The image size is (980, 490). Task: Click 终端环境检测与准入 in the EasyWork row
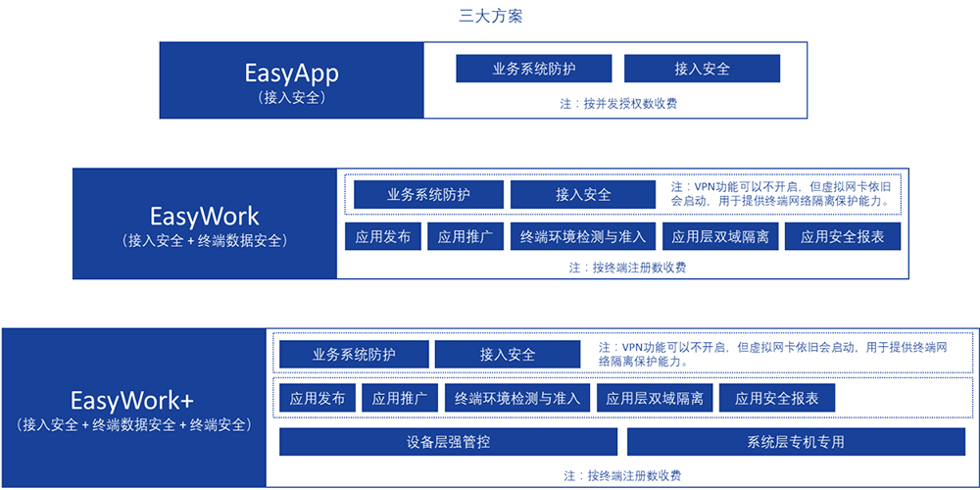click(583, 236)
